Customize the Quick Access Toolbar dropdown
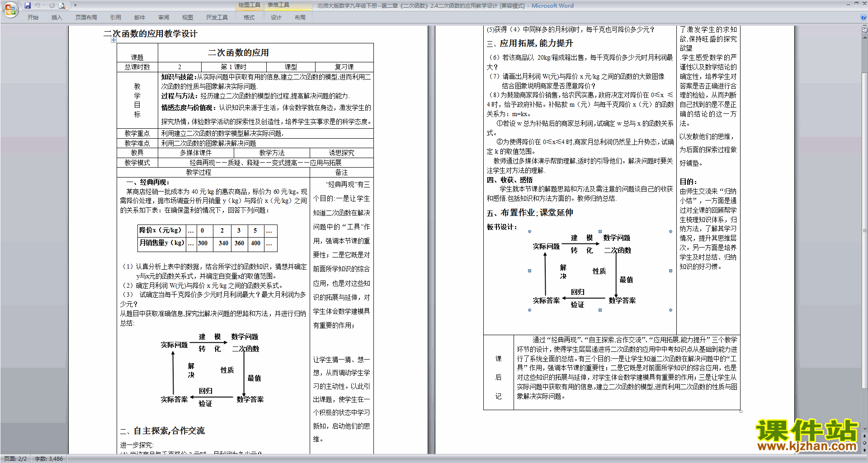This screenshot has width=868, height=463. [75, 5]
